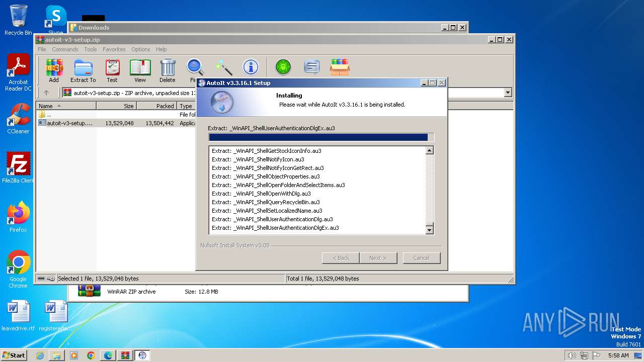The width and height of the screenshot is (644, 362).
Task: Switch to WinRAR taskbar button
Action: 125,355
